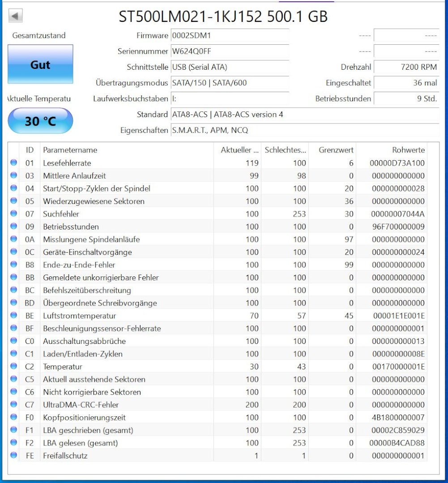Click the Firmware field showing 0002SDM1
448x483 pixels.
pyautogui.click(x=230, y=35)
